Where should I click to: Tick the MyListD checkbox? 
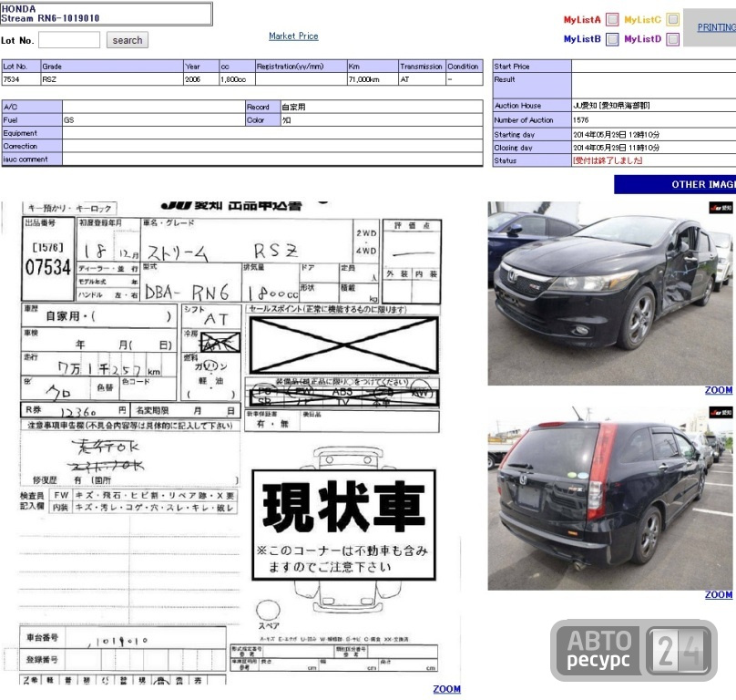point(672,39)
